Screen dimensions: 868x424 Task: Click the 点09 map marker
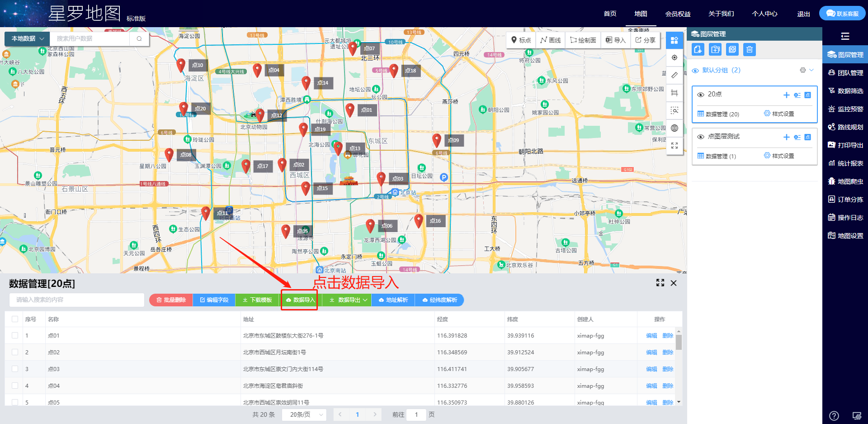coord(437,140)
